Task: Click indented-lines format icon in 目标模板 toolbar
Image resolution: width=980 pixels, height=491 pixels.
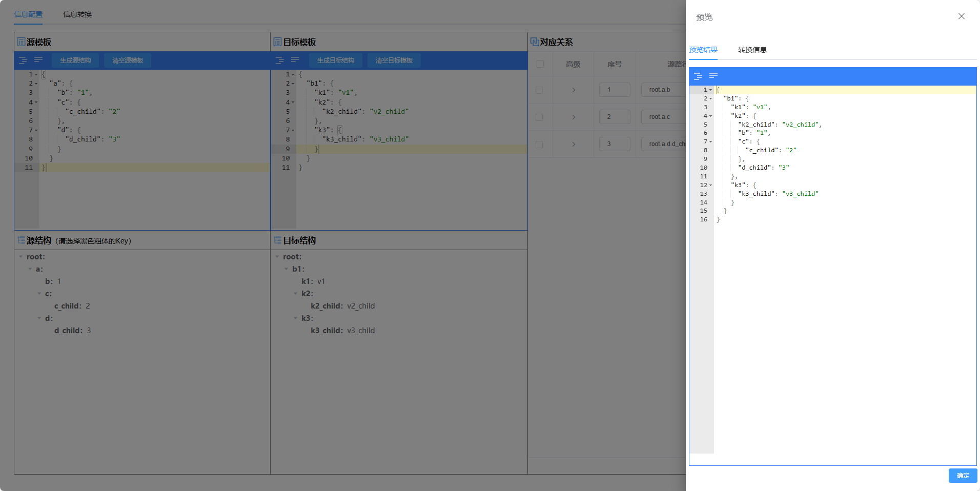Action: pos(280,60)
